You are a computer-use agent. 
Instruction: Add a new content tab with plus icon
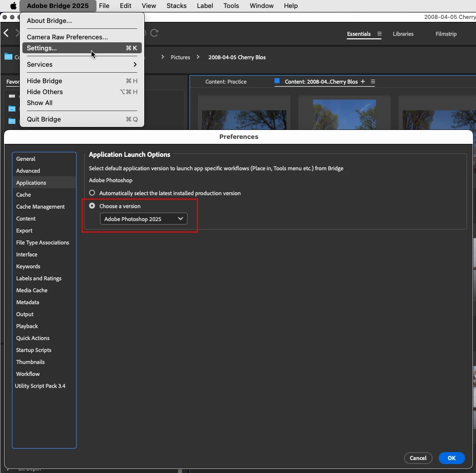363,82
